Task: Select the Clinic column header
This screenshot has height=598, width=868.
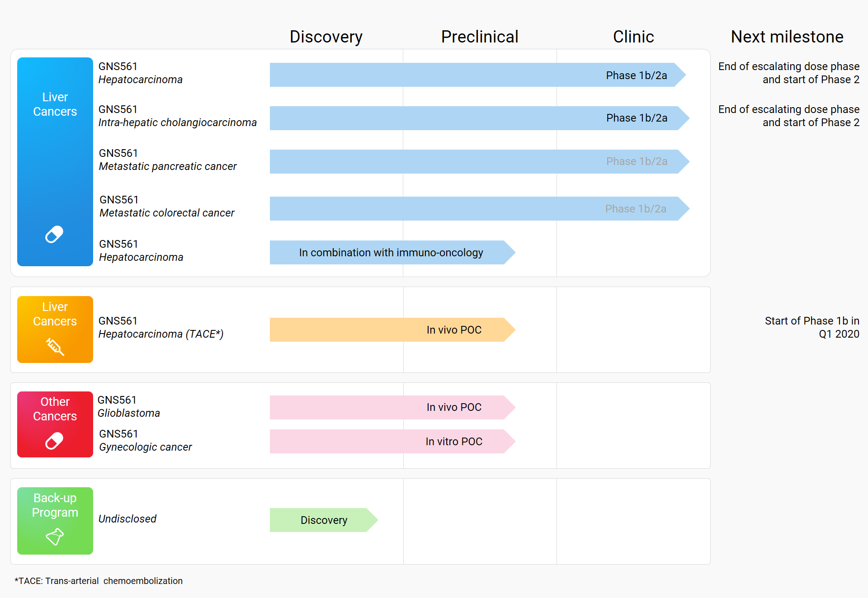Action: (633, 37)
